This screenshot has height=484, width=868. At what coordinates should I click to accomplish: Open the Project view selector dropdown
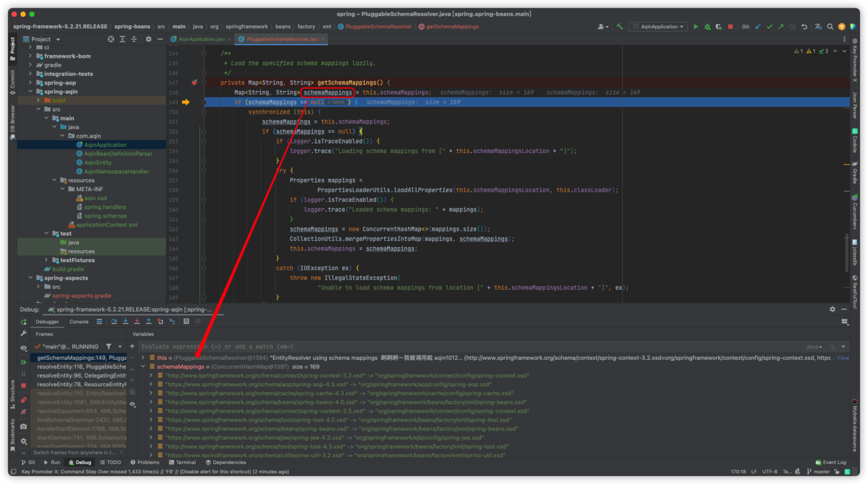click(41, 39)
